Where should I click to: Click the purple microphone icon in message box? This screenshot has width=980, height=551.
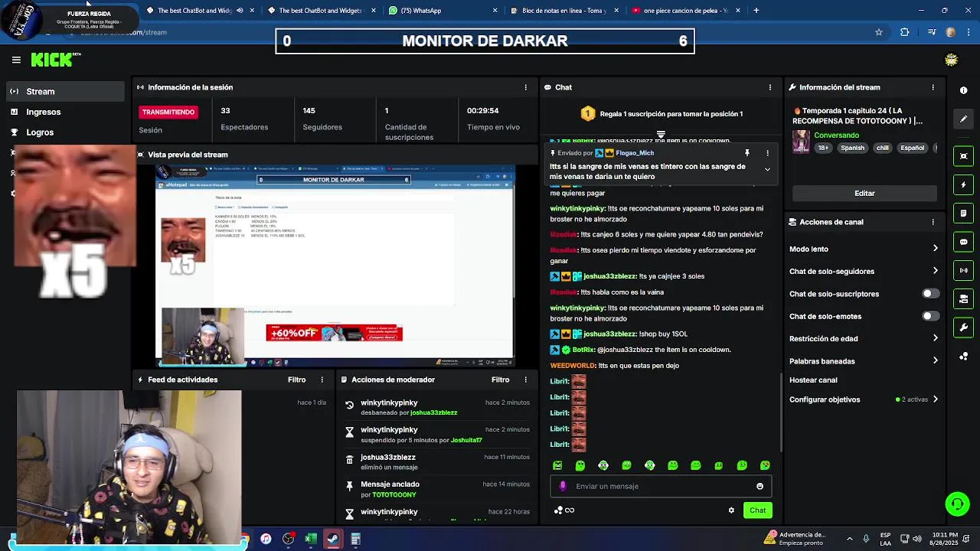(563, 486)
